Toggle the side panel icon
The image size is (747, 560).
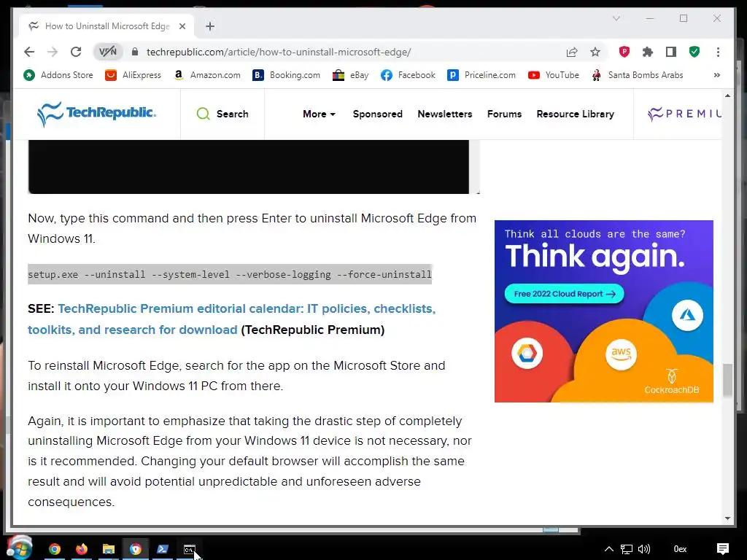671,52
